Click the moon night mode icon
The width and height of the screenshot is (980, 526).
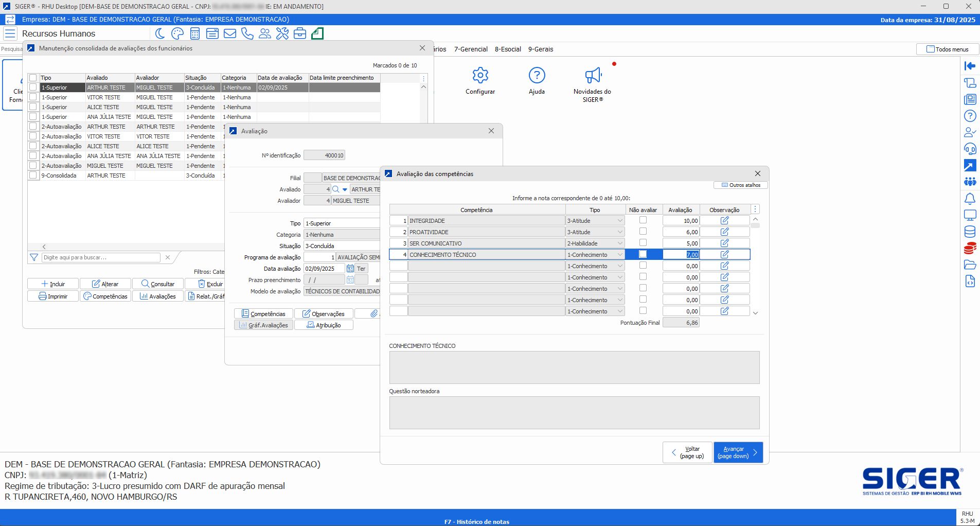[x=160, y=34]
